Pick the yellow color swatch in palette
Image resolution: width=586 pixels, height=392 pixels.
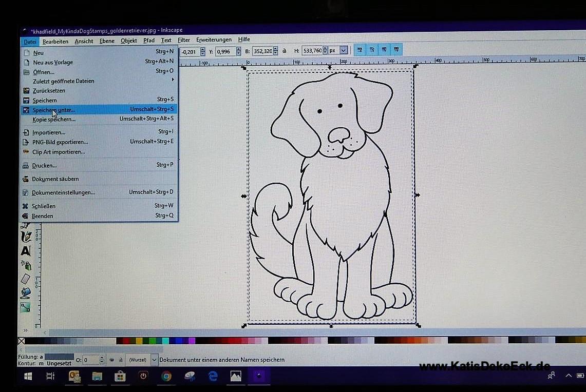139,341
